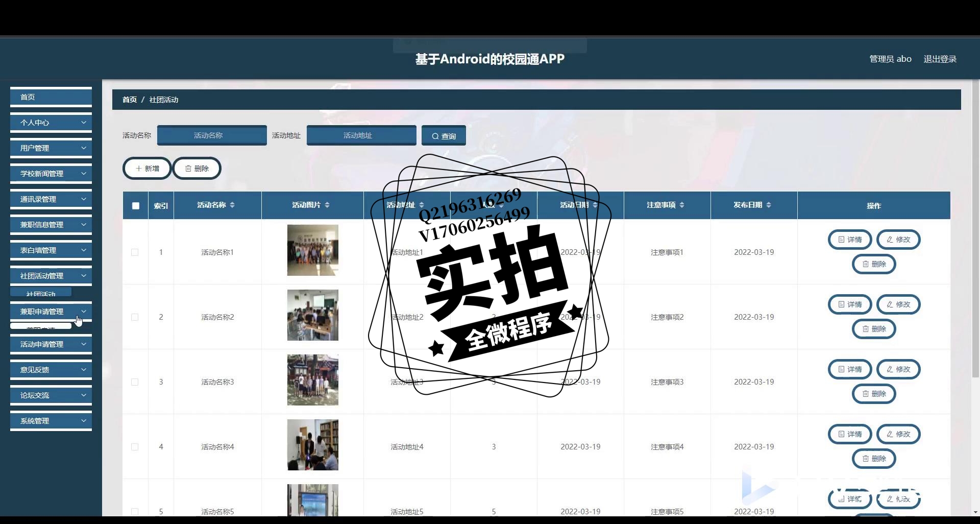Screen dimensions: 980x524
Task: Expand 论坛交流 sidebar menu
Action: tap(51, 395)
